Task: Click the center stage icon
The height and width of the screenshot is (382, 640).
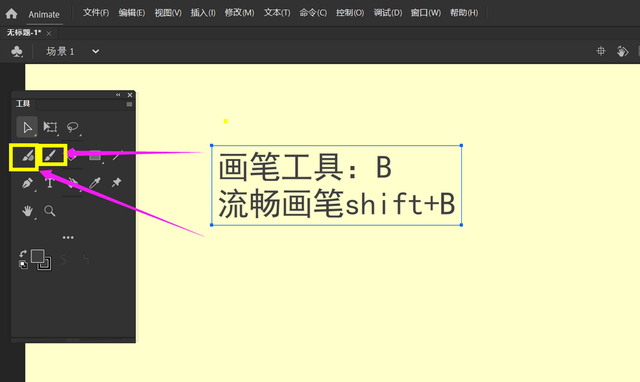Action: pos(601,51)
